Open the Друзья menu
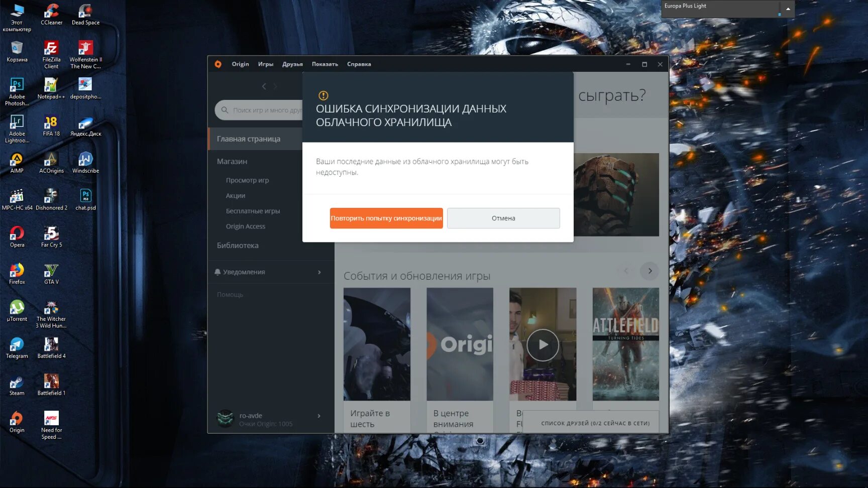Image resolution: width=868 pixels, height=488 pixels. [x=292, y=64]
